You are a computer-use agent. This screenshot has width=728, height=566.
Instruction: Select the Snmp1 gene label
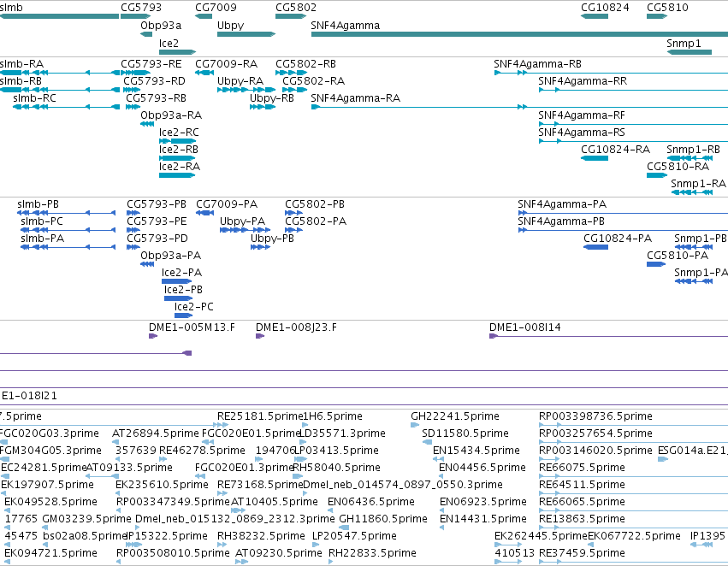pos(684,43)
